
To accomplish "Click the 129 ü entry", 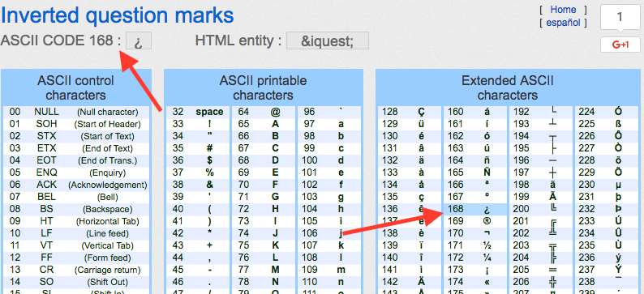I will point(409,124).
